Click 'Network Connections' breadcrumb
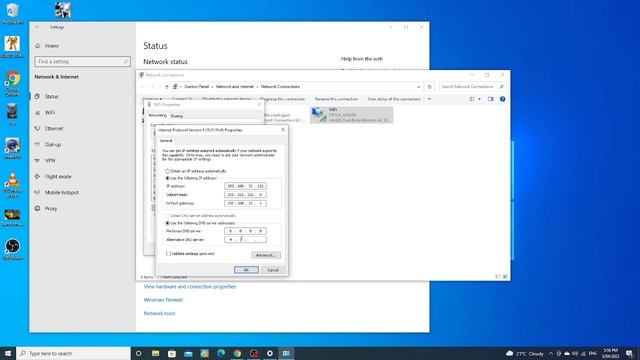The width and height of the screenshot is (640, 360). click(280, 87)
